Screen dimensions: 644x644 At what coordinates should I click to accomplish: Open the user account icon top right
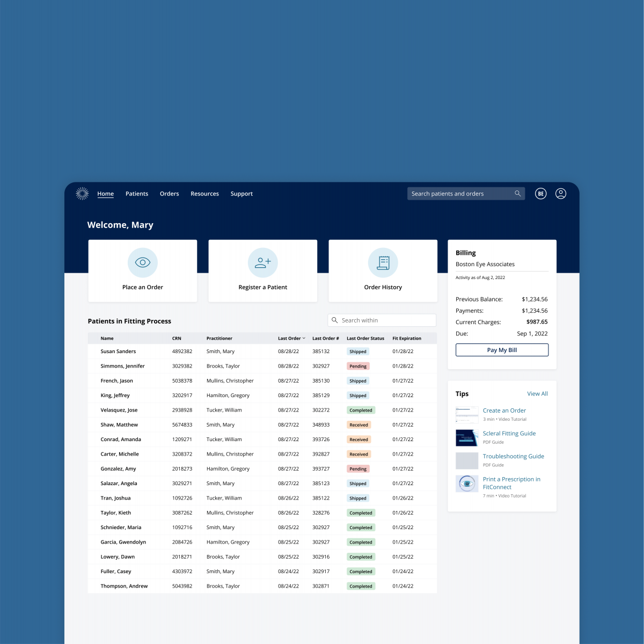pos(560,194)
